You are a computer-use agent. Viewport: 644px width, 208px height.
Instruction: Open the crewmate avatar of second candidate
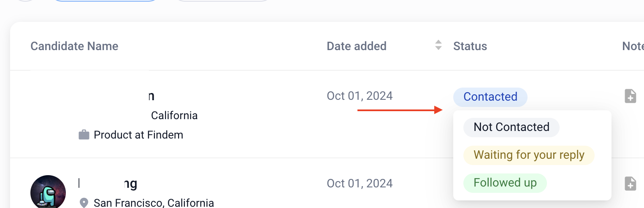click(48, 192)
